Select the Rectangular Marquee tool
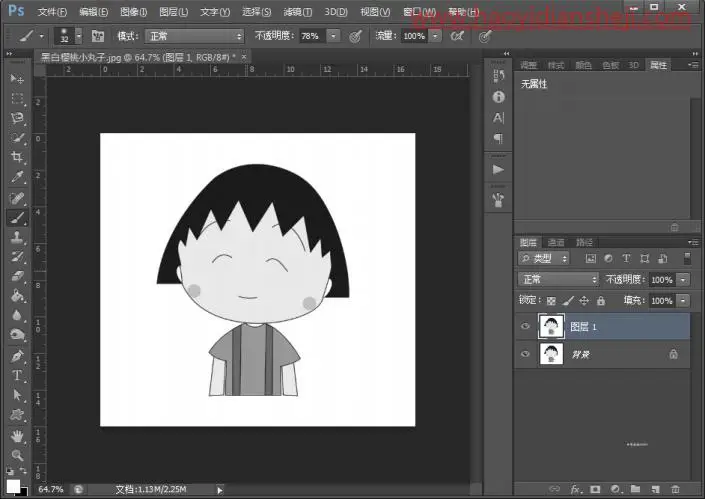Image resolution: width=705 pixels, height=499 pixels. tap(17, 98)
